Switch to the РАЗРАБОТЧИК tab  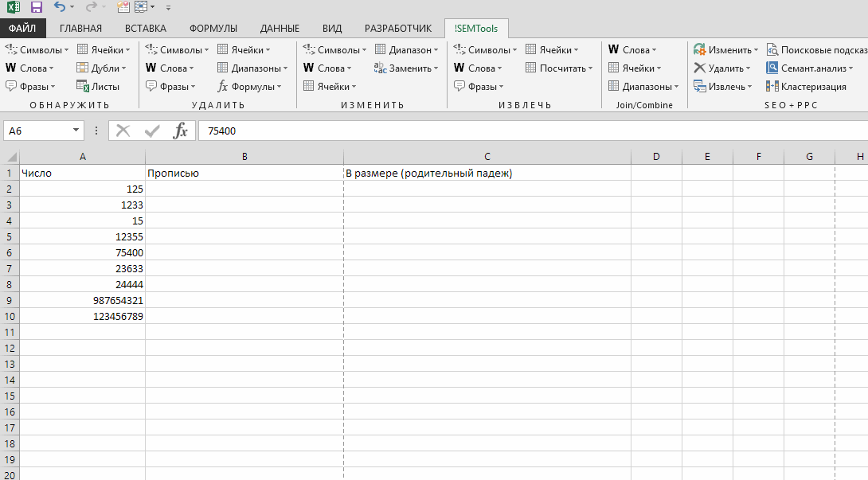398,29
